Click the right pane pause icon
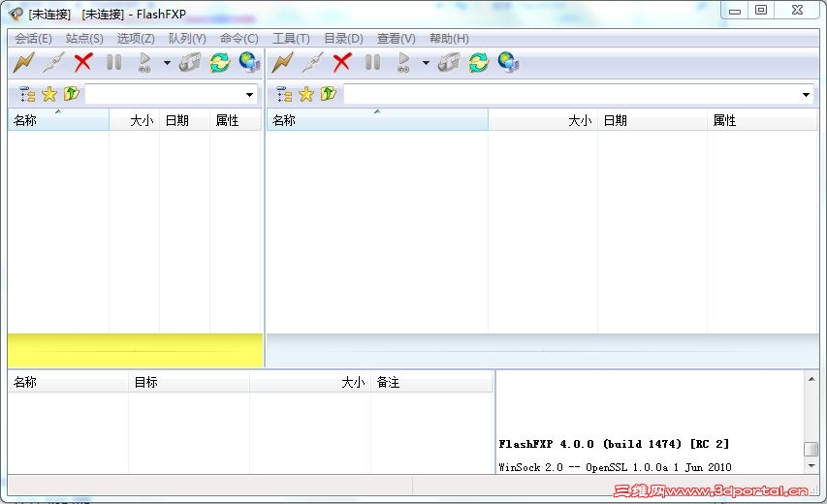Viewport: 827px width, 504px height. [x=372, y=63]
